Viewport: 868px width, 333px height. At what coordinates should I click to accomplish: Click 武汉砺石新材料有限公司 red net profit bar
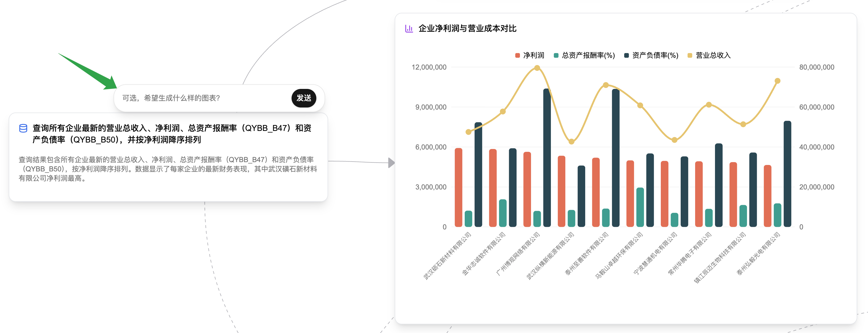tap(458, 187)
